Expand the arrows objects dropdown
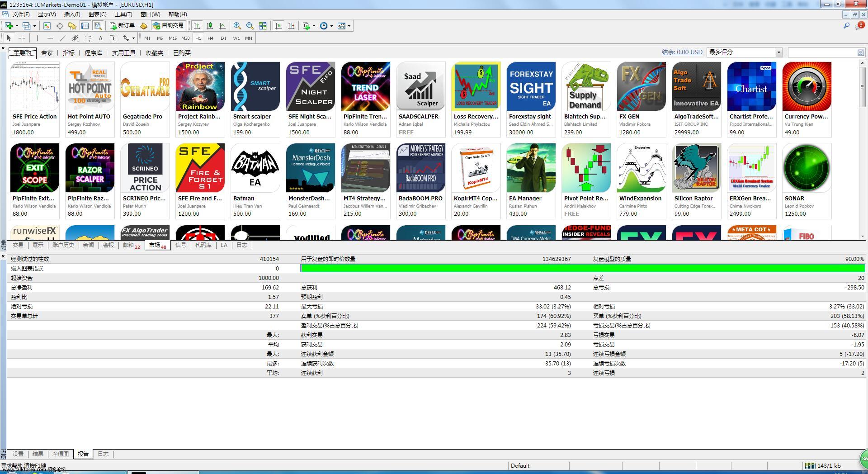The height and width of the screenshot is (474, 868). (133, 38)
